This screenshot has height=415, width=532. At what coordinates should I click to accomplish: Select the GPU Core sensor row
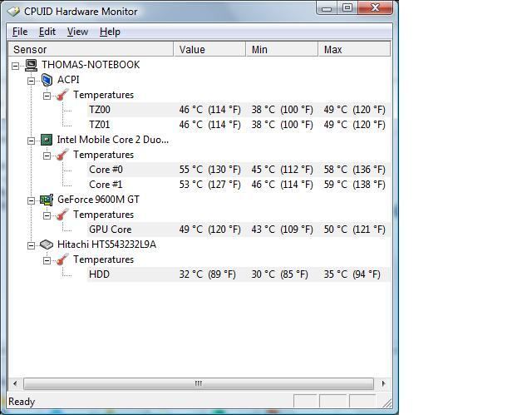[239, 230]
